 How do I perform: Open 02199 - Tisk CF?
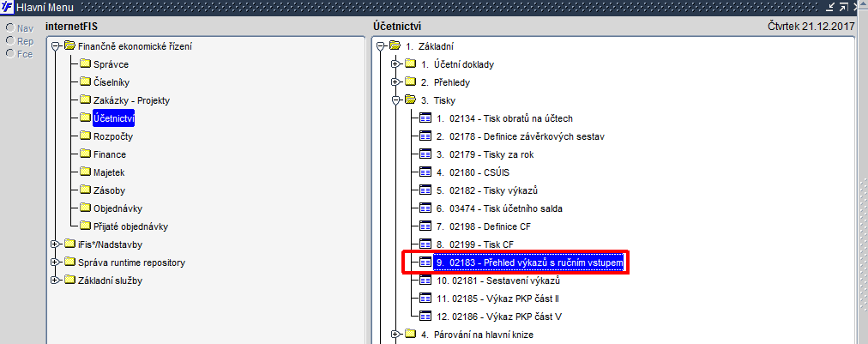(475, 244)
